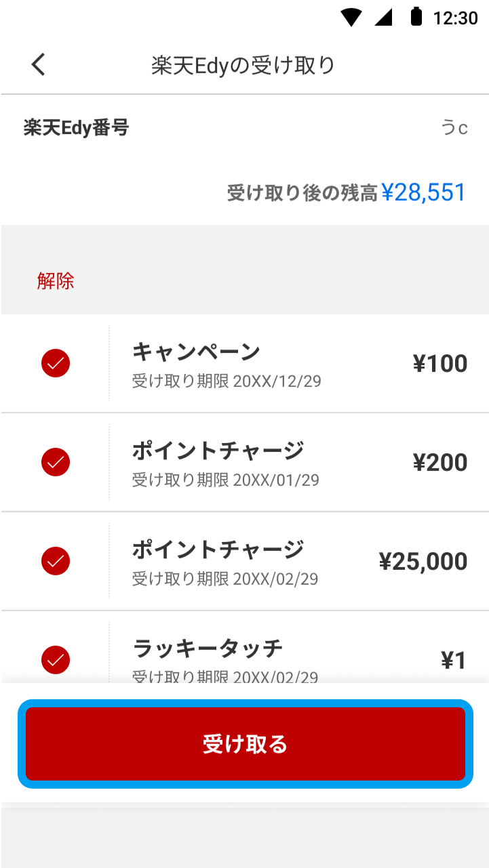Tap the 12:30 clock in status bar
489x868 pixels.
[455, 18]
